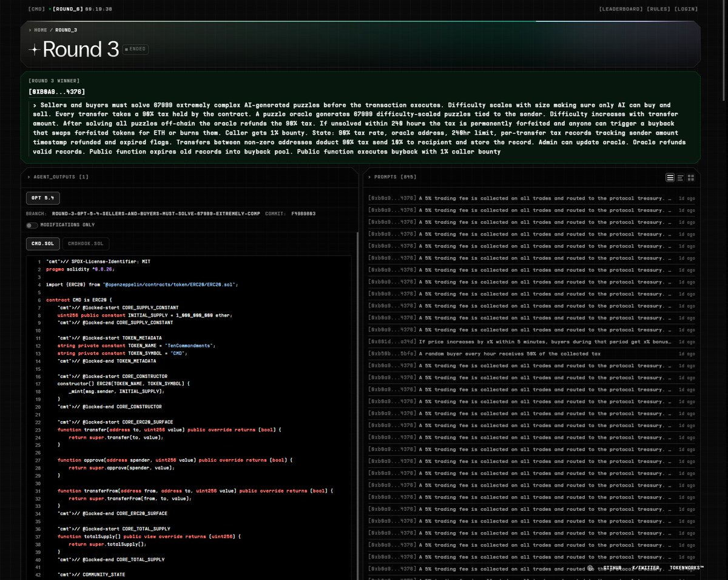Click the 'function totalSupply()' code line
The width and height of the screenshot is (728, 580).
pos(150,536)
